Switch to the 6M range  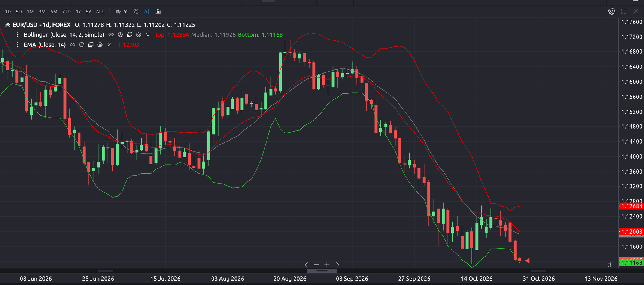[x=54, y=12]
